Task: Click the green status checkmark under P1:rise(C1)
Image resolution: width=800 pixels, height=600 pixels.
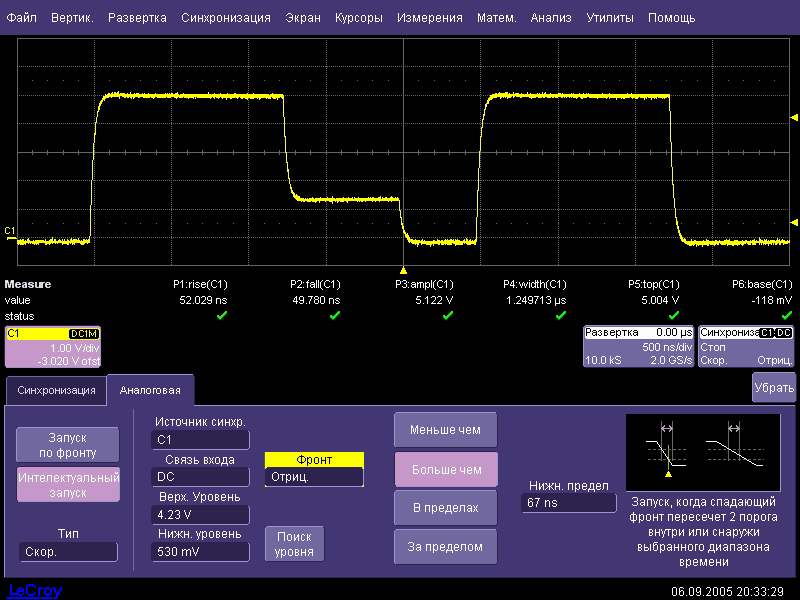Action: pos(221,315)
